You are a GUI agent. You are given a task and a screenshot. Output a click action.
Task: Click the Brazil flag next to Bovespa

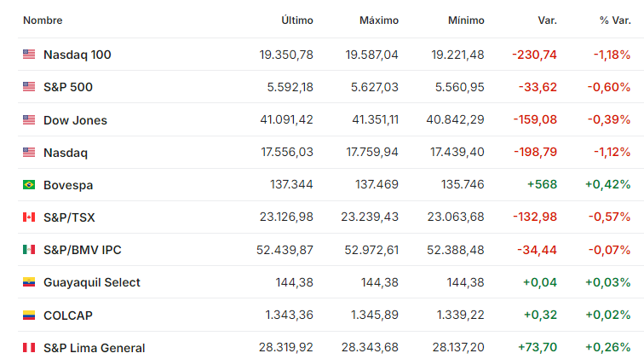coord(29,185)
